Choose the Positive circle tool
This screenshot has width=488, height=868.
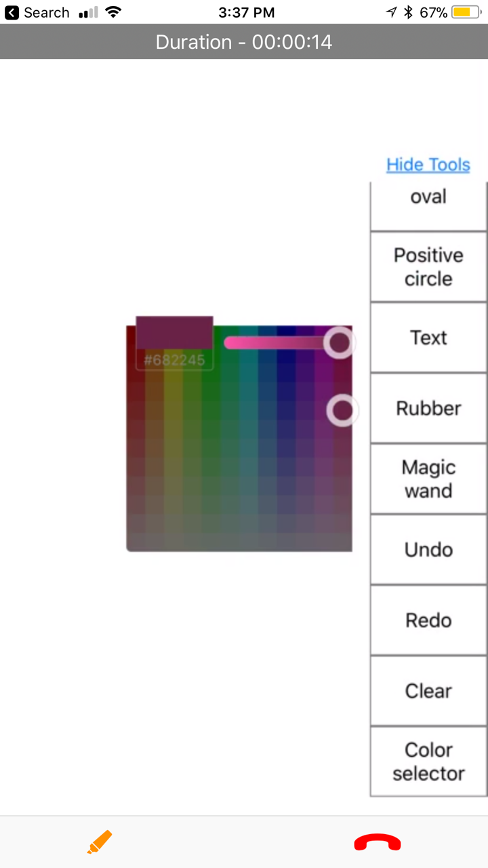click(428, 267)
